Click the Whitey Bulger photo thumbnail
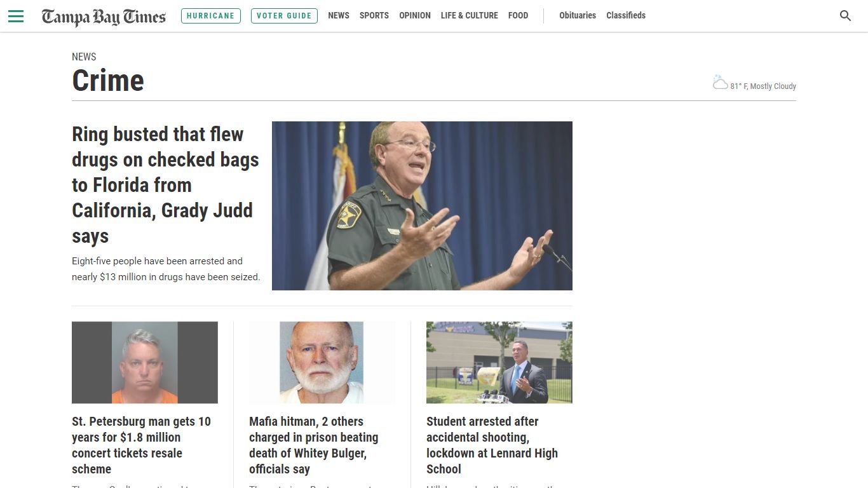 322,362
